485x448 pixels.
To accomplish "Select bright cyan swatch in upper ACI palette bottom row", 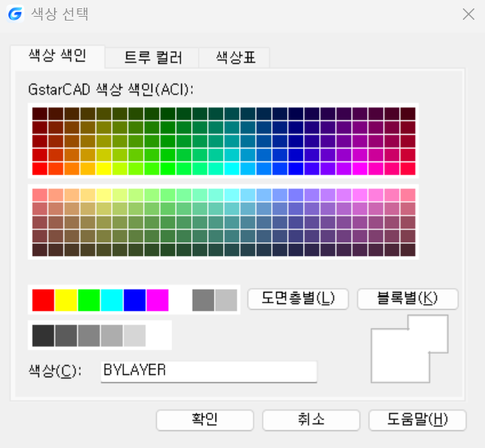I will (x=231, y=168).
